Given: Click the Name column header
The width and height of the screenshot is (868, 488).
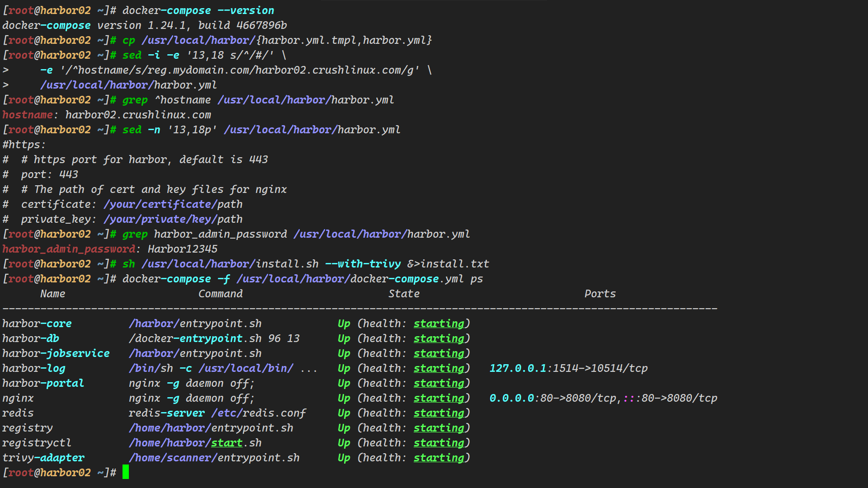Looking at the screenshot, I should (52, 294).
